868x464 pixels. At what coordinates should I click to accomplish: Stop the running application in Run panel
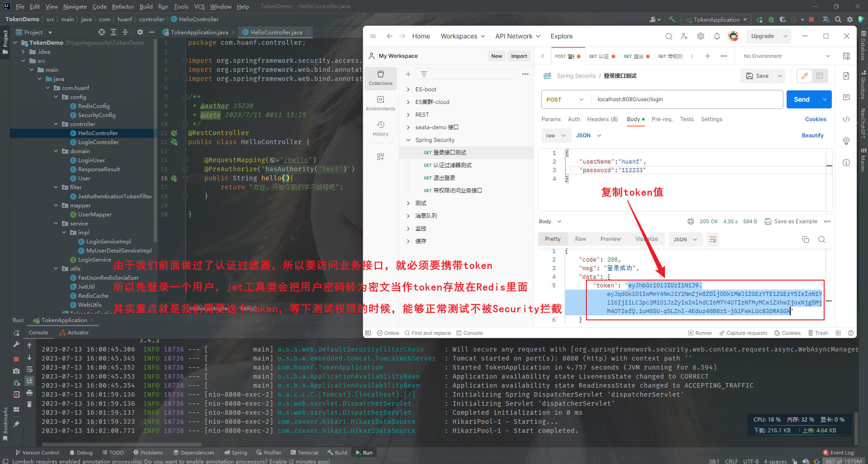16,359
